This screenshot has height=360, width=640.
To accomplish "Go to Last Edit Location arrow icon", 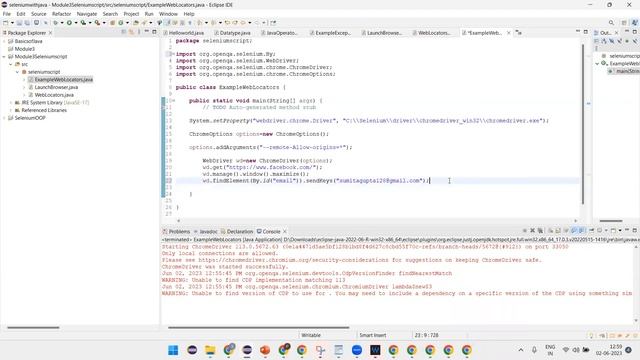I will coord(227,23).
